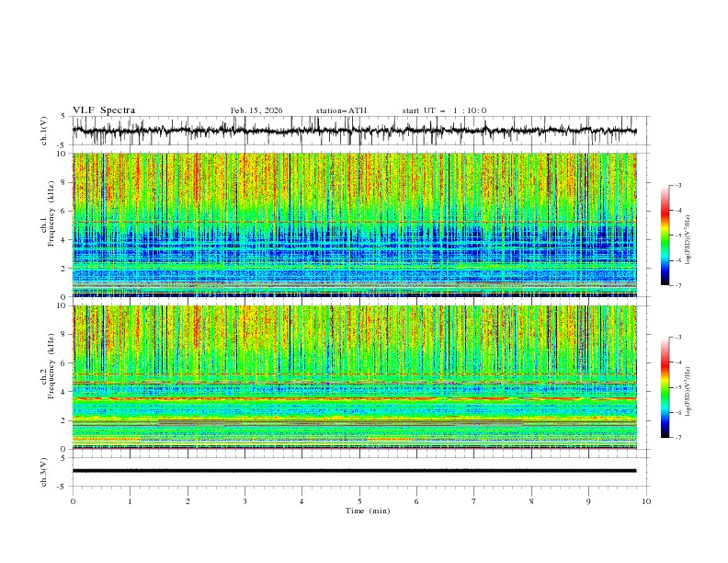Click ch.1 frequency tick label "4"
Viewport: 728px width, 563px height.
(x=64, y=240)
